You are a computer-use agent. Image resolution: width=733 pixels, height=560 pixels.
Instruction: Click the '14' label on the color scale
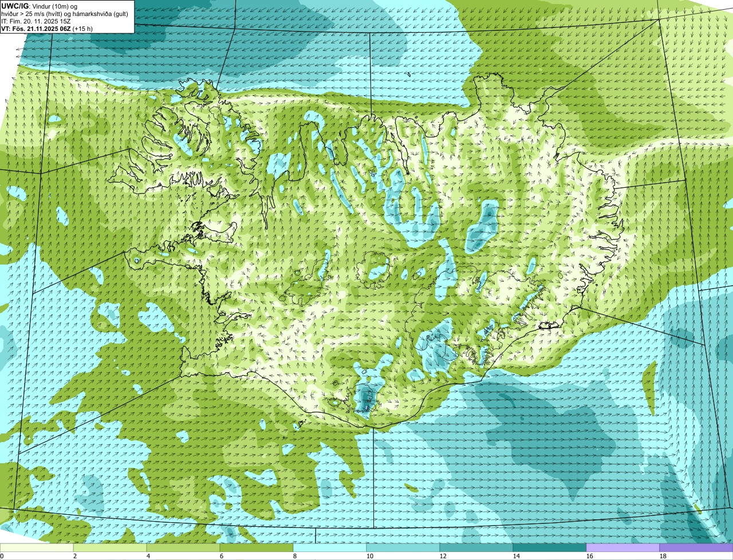(x=517, y=556)
